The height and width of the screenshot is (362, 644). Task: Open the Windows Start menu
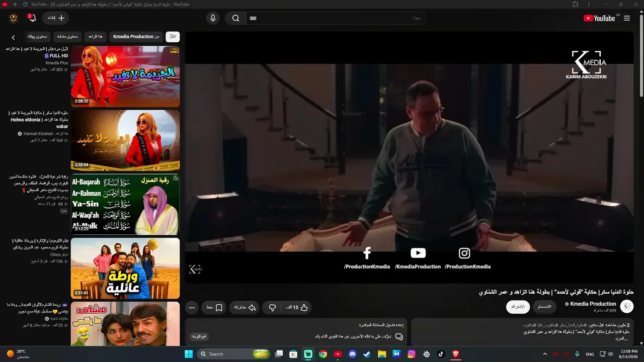[x=189, y=354]
